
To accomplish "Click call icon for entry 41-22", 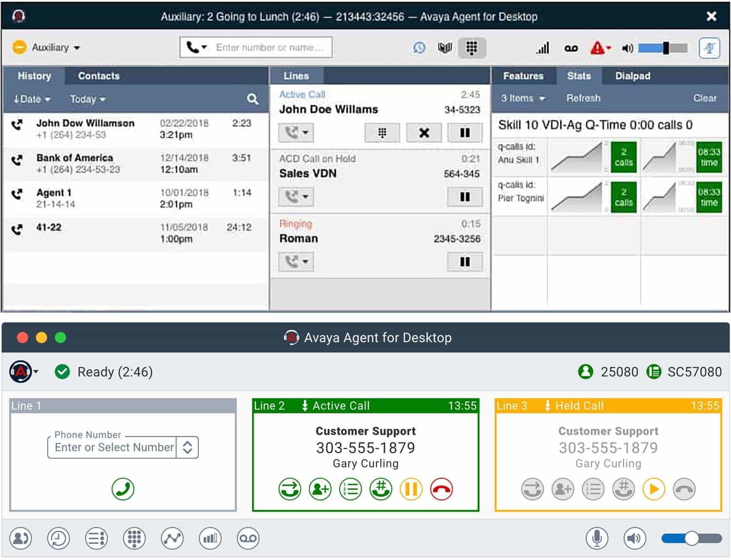I will tap(17, 229).
